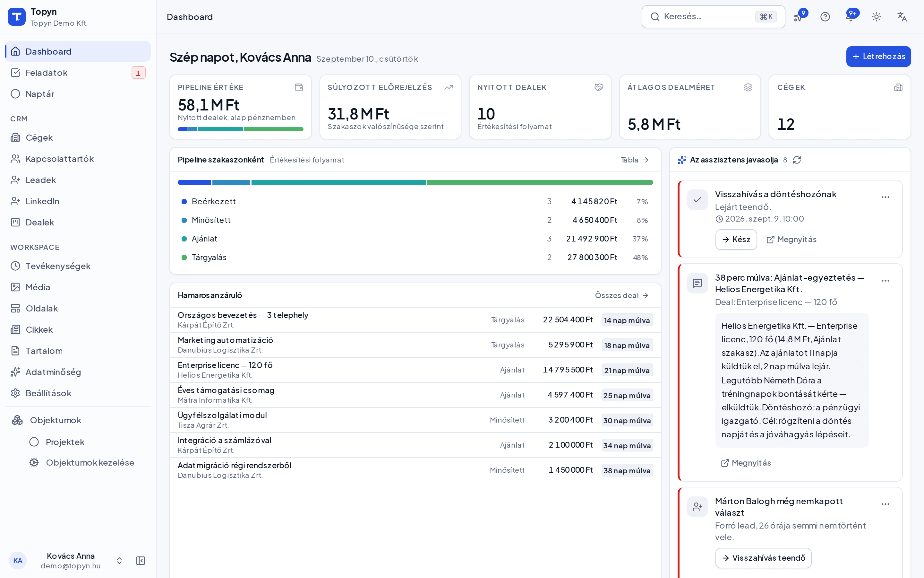Image resolution: width=924 pixels, height=578 pixels.
Task: Click the Létrehozás create button
Action: (x=878, y=57)
